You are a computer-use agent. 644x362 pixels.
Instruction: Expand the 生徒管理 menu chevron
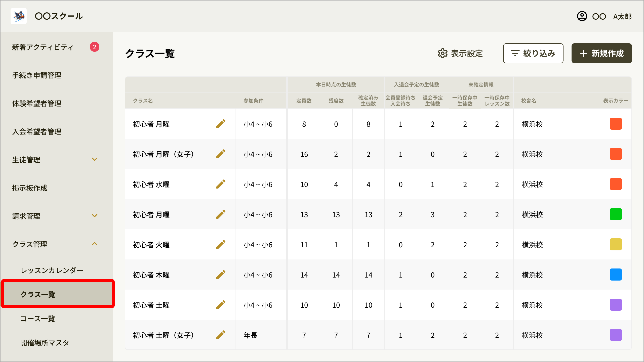point(95,159)
